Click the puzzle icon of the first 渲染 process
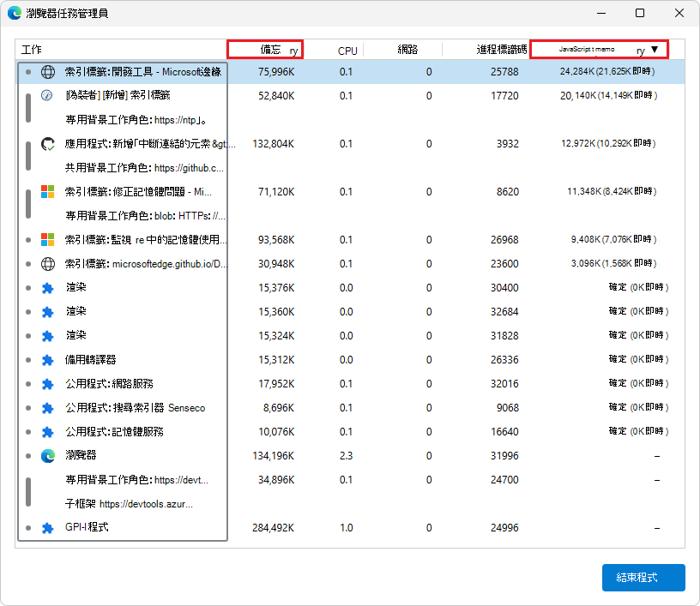700x606 pixels. 48,288
